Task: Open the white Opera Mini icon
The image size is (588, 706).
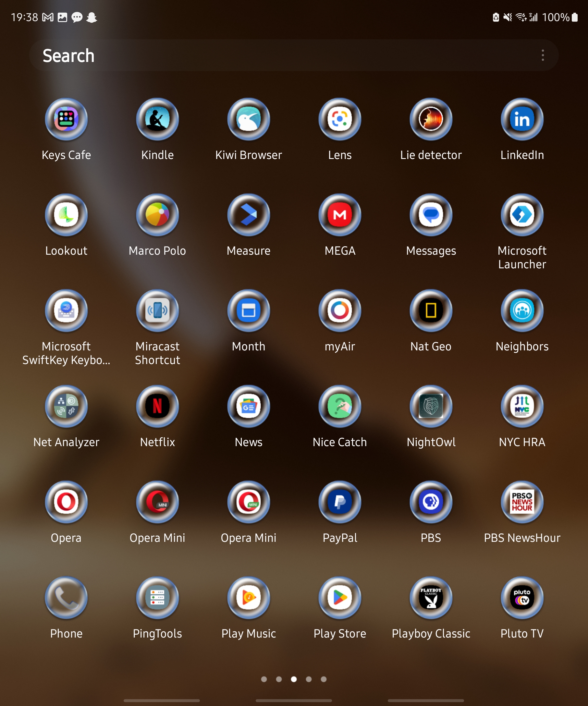Action: [x=249, y=502]
